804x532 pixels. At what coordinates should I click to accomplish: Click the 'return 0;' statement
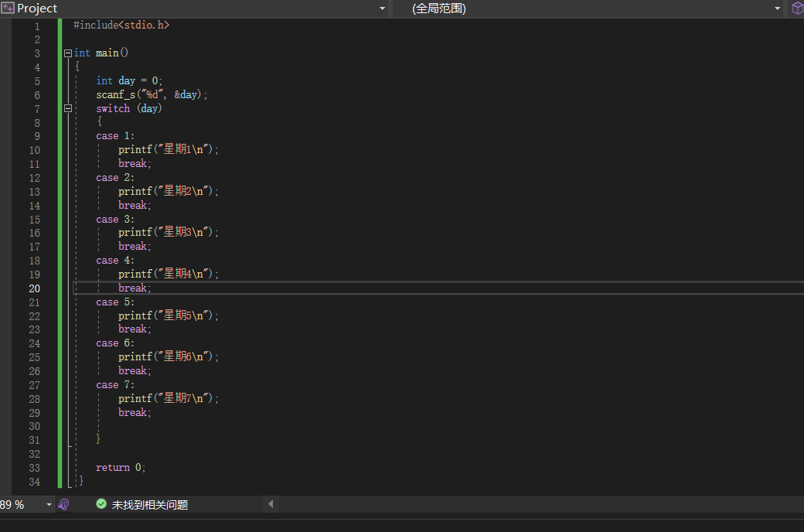pos(121,467)
